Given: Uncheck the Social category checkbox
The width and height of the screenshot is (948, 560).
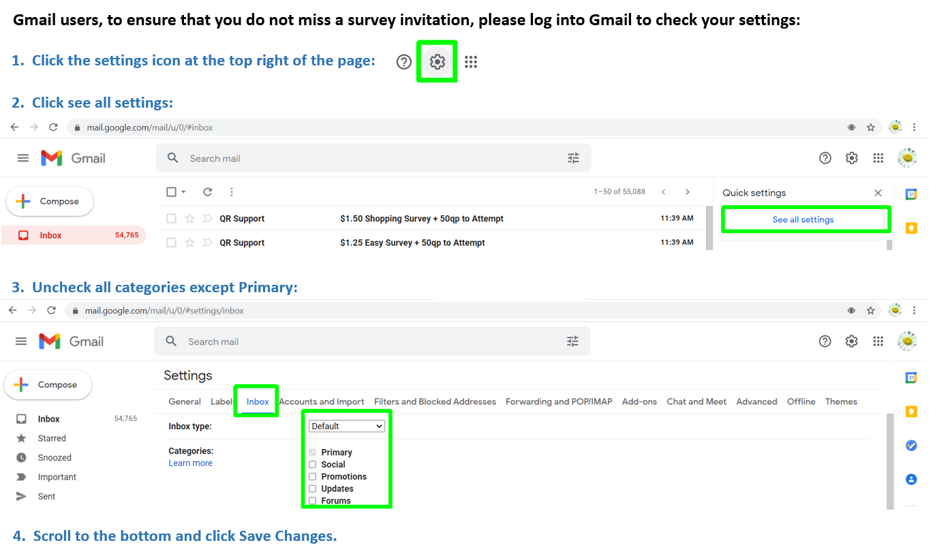Looking at the screenshot, I should click(313, 465).
